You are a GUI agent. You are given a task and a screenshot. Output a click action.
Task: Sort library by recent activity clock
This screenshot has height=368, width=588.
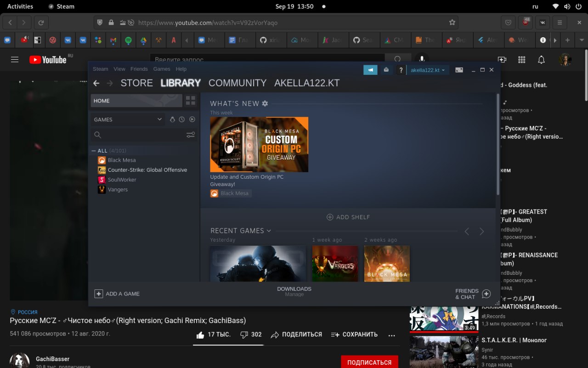[182, 119]
